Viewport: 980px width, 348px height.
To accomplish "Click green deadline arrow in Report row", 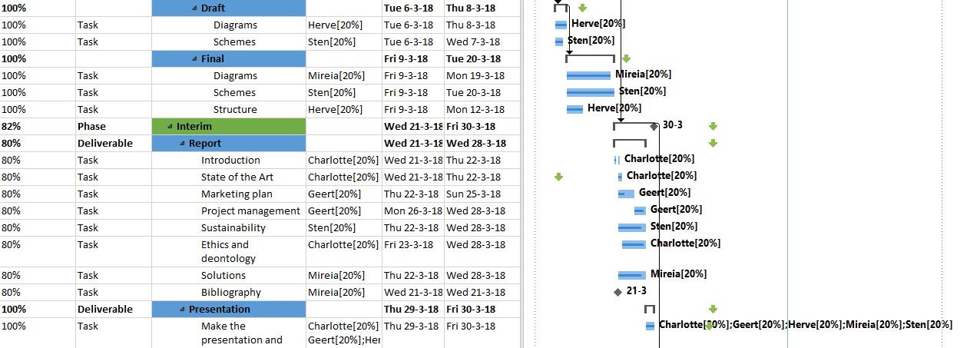I will [713, 143].
